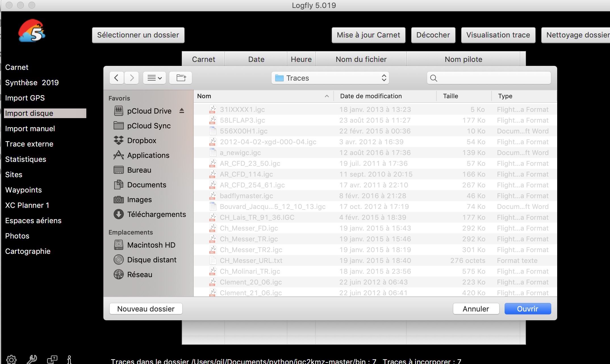The width and height of the screenshot is (610, 364).
Task: Sort files by the Taille column
Action: coord(464,96)
